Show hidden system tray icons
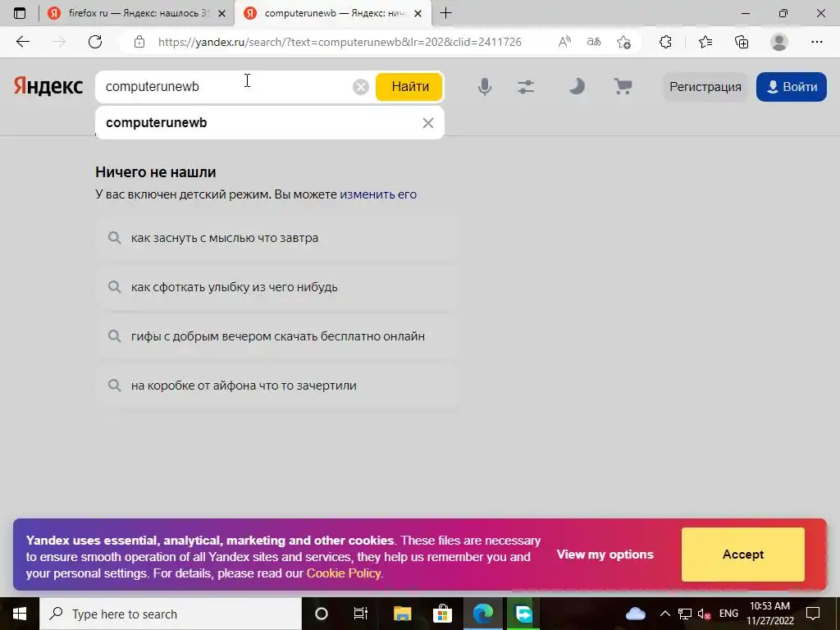Image resolution: width=840 pixels, height=630 pixels. (664, 614)
